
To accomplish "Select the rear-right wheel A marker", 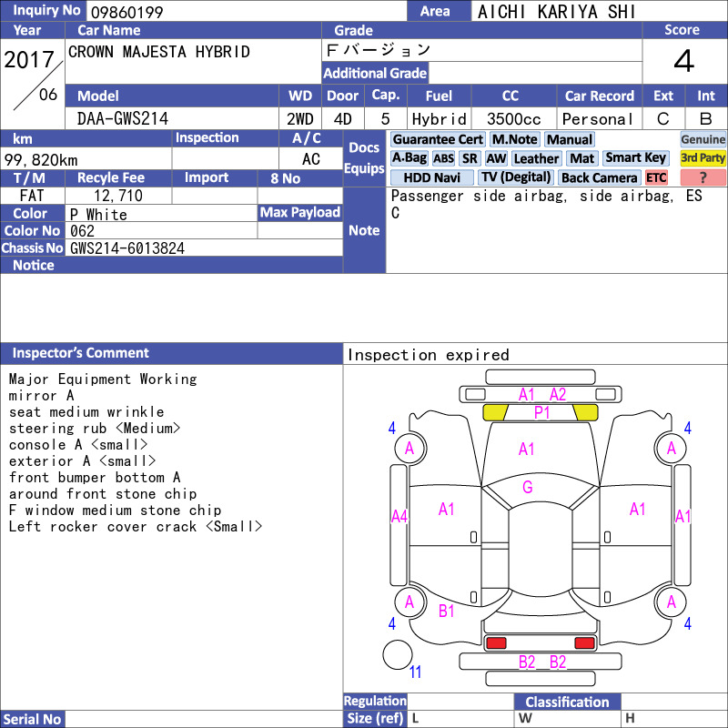I will point(671,602).
